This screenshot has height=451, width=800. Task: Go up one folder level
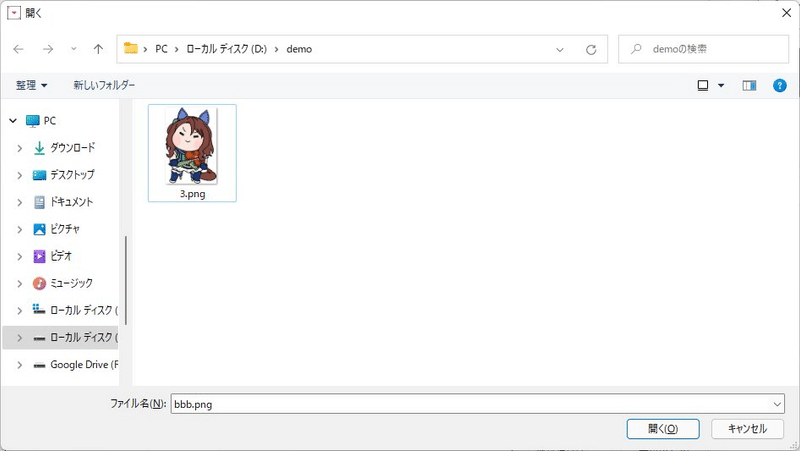98,49
